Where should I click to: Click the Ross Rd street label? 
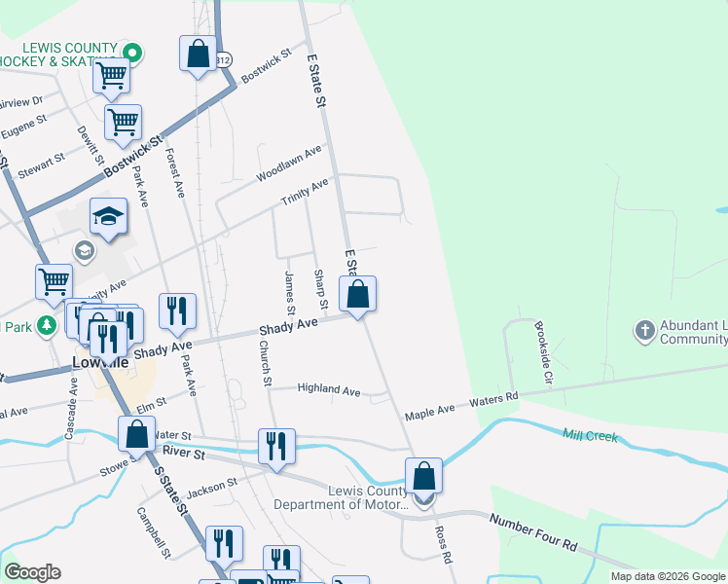click(443, 544)
